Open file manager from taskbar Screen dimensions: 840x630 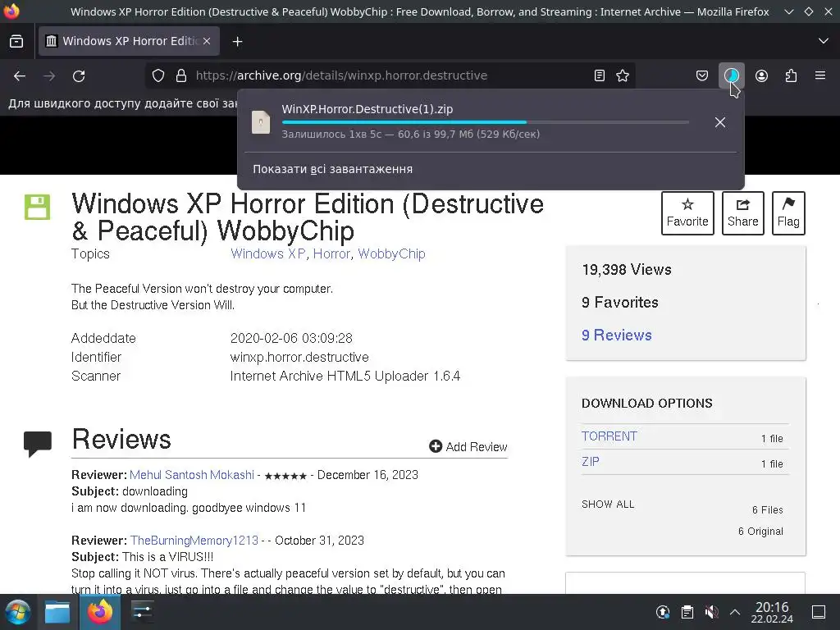pyautogui.click(x=57, y=612)
